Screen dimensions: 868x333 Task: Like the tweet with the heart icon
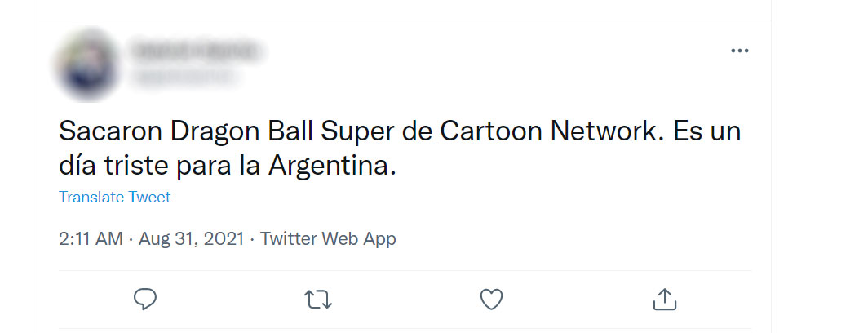tap(491, 300)
